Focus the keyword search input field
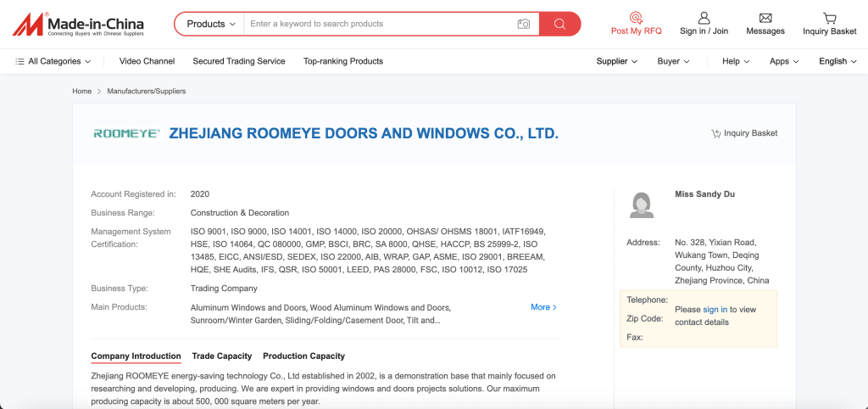 [381, 24]
